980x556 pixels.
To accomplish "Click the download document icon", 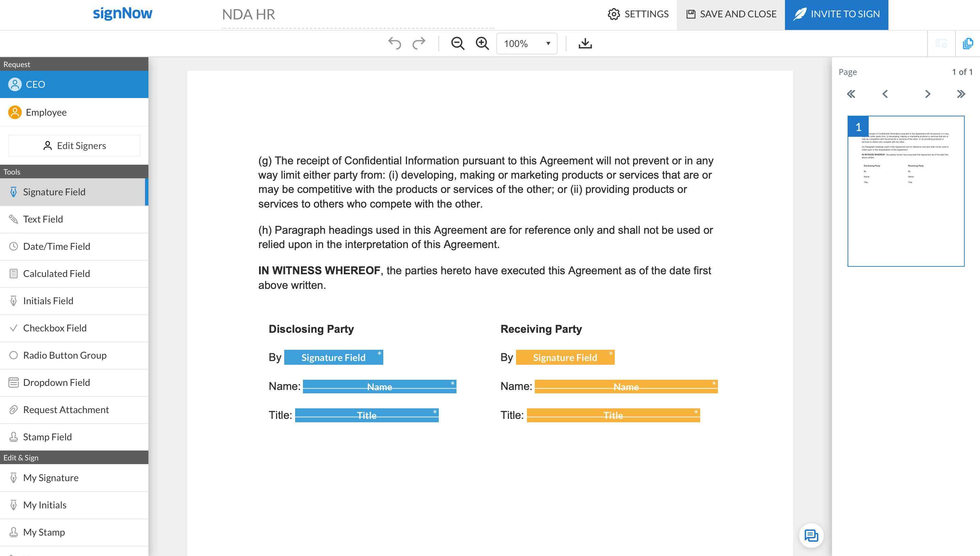I will (x=585, y=43).
